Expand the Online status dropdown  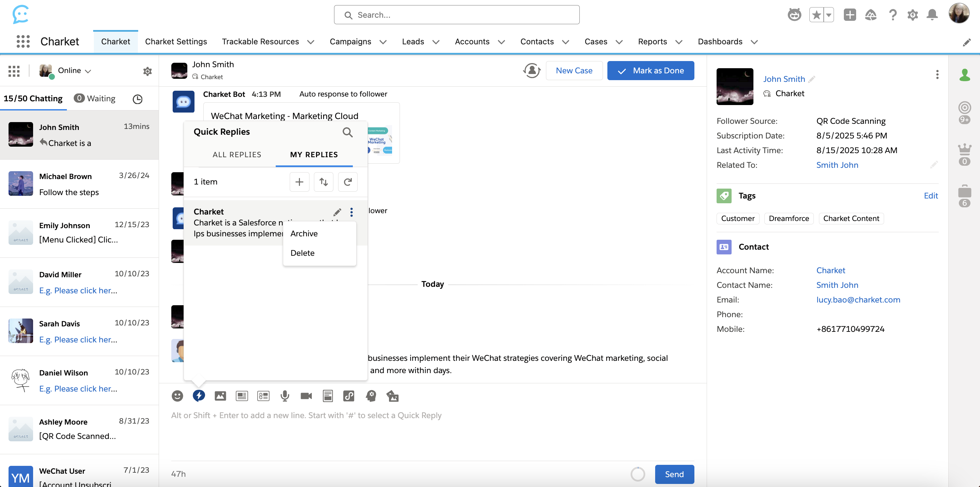pos(89,71)
